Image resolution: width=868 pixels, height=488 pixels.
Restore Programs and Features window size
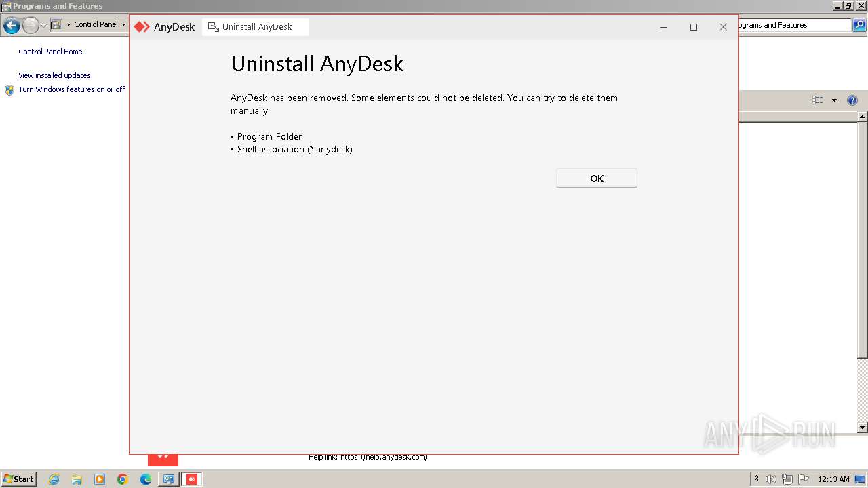point(848,5)
